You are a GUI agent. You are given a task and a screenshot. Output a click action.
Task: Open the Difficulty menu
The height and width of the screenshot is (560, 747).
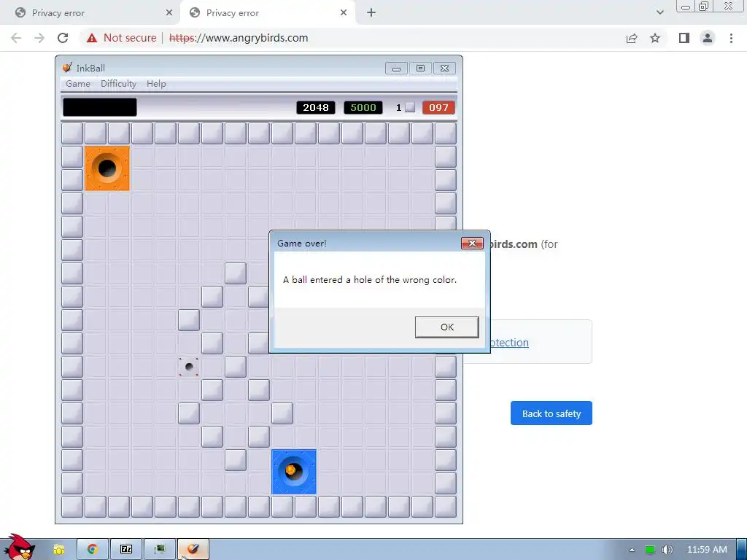pyautogui.click(x=118, y=84)
